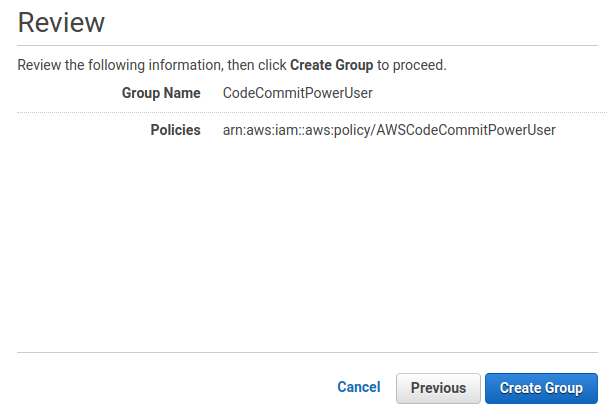Click the divider line above the buttons

(307, 353)
